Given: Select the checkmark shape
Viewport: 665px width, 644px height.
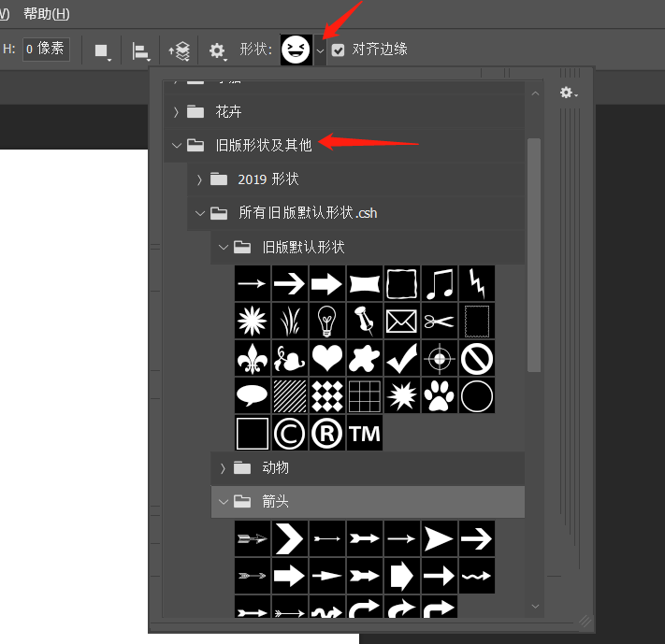Looking at the screenshot, I should [401, 358].
